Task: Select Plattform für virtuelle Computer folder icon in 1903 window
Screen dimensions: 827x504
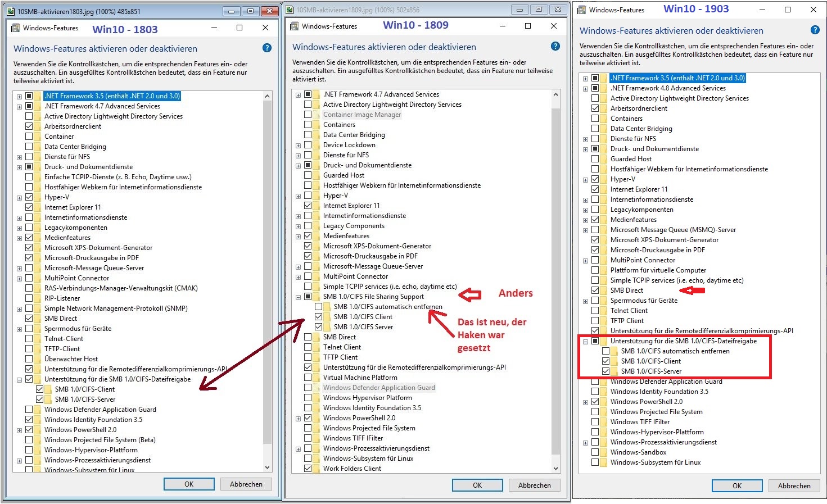Action: click(604, 270)
